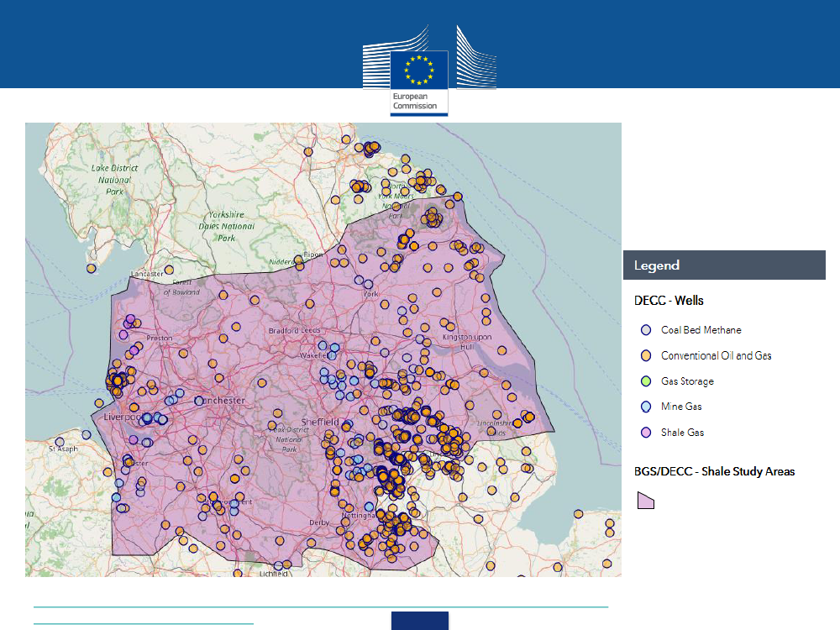This screenshot has height=630, width=840.
Task: Click the Derby label on map
Action: [319, 522]
